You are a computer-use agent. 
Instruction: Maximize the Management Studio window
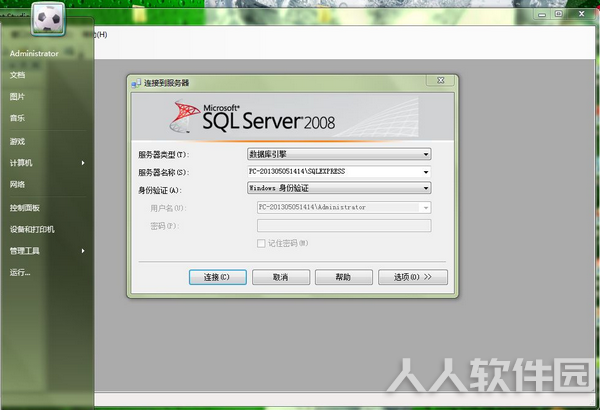[559, 14]
